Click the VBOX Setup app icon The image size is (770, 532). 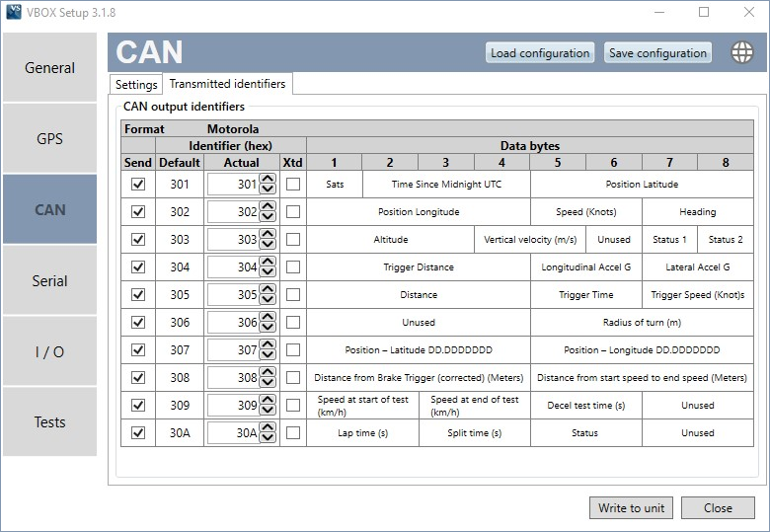pyautogui.click(x=13, y=12)
